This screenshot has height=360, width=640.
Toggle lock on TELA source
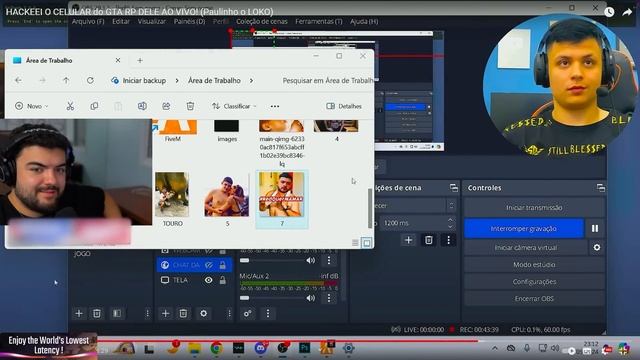tap(222, 280)
